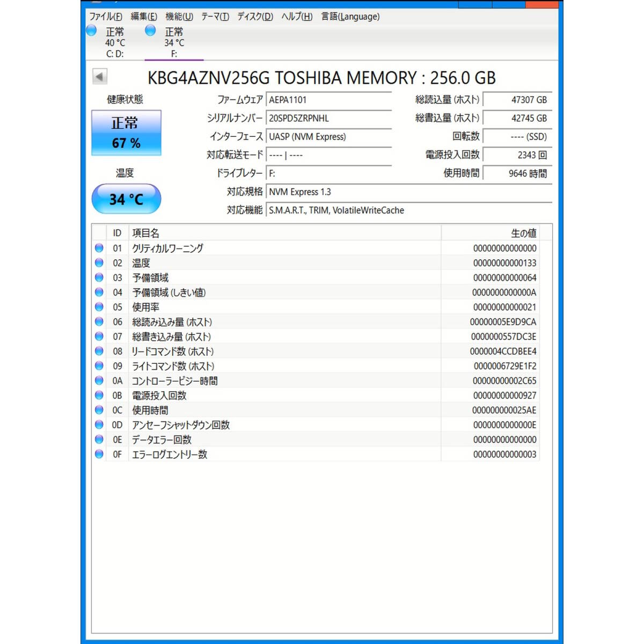Click the 正常 67 % health status button
This screenshot has height=644, width=644.
pos(126,133)
